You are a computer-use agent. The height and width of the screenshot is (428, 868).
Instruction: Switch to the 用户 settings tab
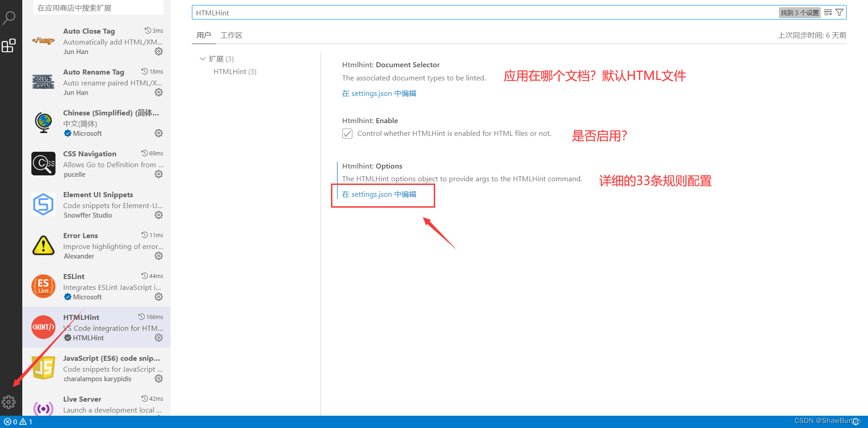coord(204,35)
